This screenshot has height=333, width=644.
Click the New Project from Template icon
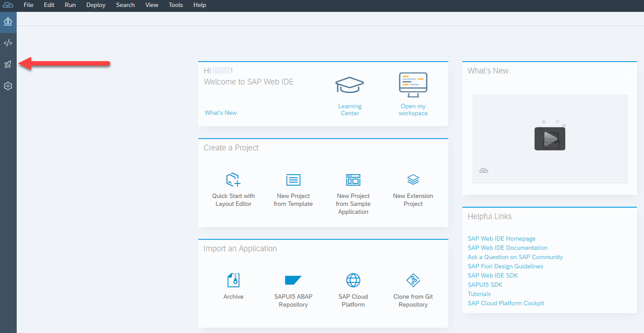[293, 180]
